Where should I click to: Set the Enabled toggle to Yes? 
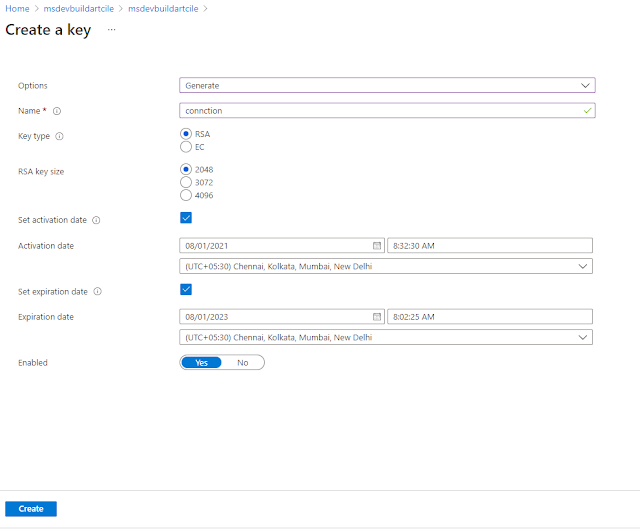[x=201, y=362]
